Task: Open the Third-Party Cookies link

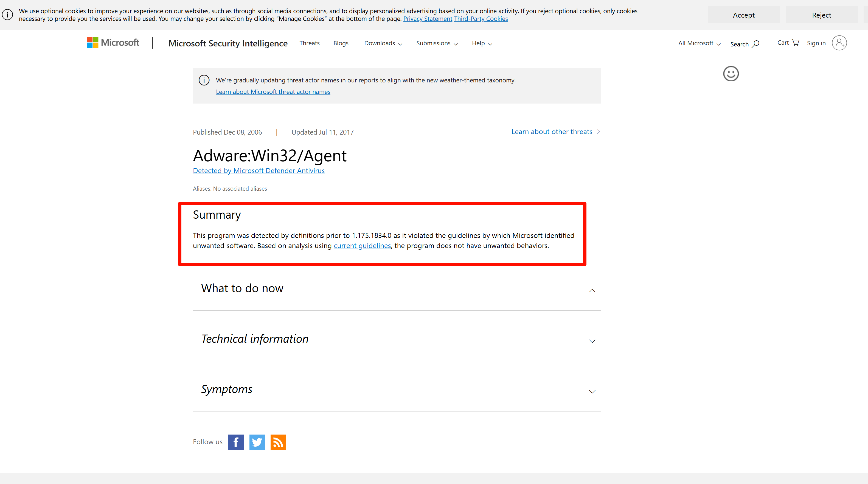Action: click(481, 19)
